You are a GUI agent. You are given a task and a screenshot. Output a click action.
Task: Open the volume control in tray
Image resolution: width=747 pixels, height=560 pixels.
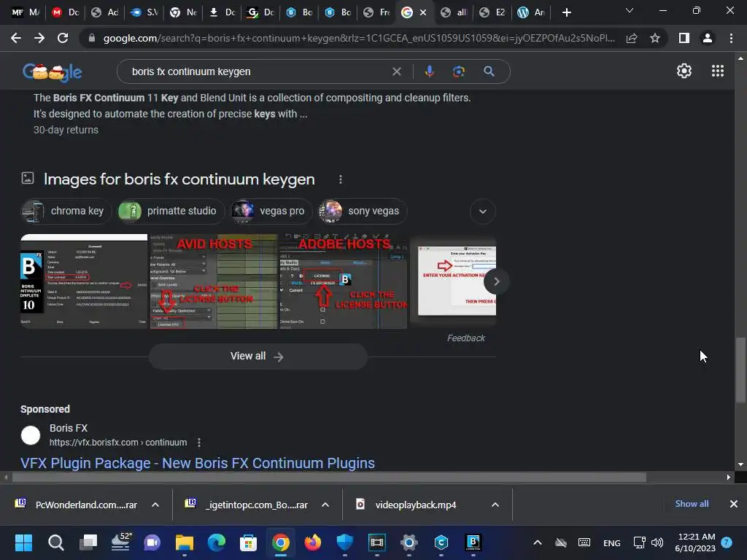[657, 542]
